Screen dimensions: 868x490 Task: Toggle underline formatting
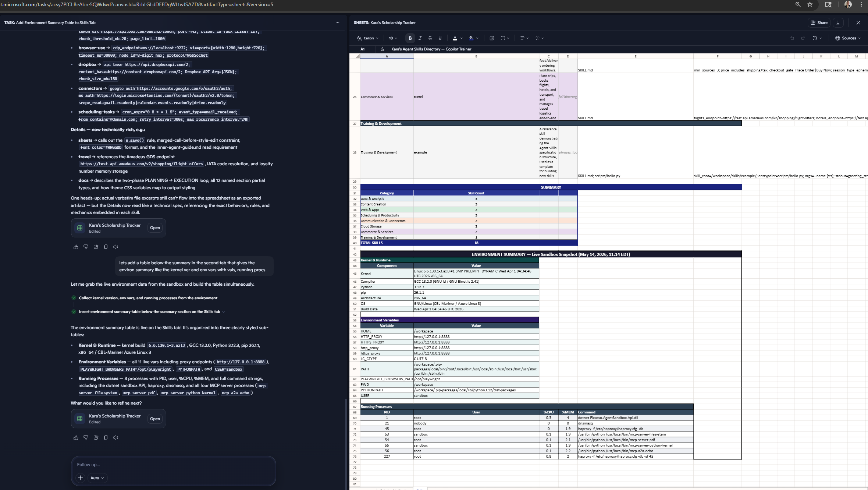coord(440,38)
